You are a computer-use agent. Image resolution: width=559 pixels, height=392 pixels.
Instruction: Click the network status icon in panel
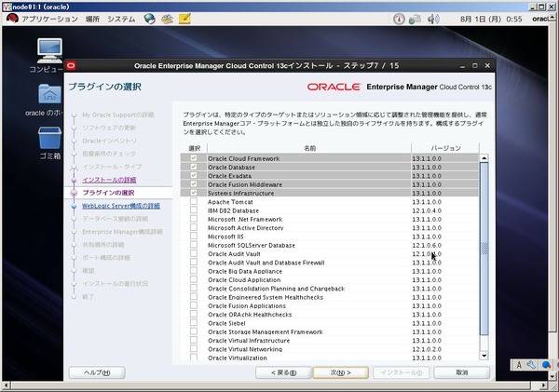tap(415, 19)
